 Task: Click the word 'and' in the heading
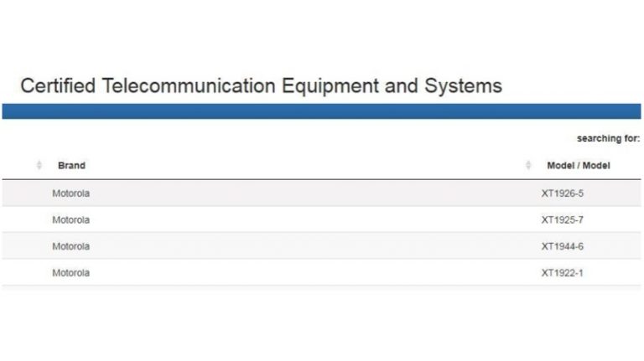coord(403,86)
